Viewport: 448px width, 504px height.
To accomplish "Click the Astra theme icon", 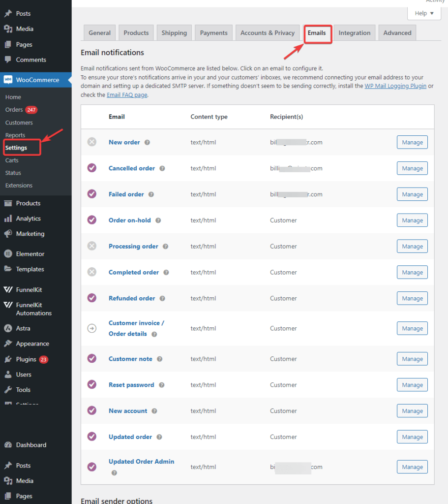I will pos(8,328).
